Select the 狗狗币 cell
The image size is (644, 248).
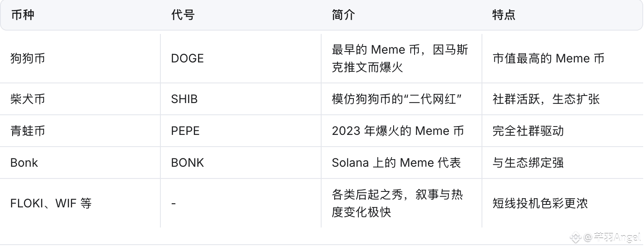coord(28,58)
